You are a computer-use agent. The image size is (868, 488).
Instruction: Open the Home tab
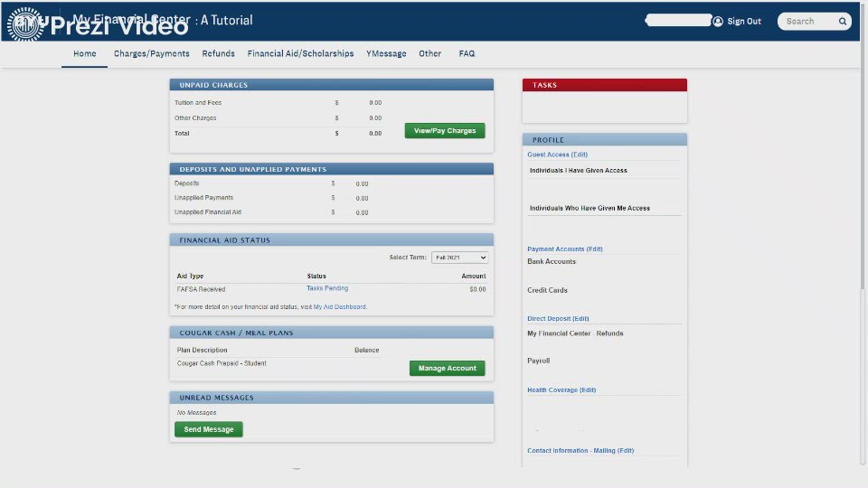tap(85, 54)
